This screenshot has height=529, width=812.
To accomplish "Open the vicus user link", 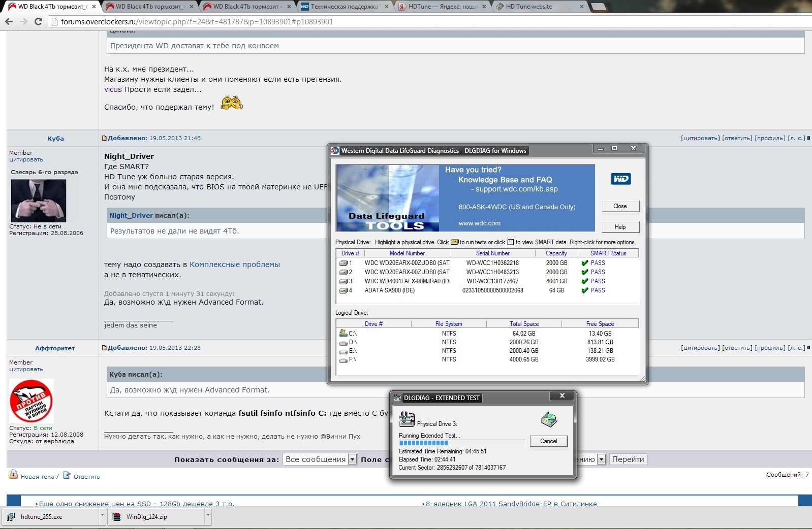I will click(113, 89).
